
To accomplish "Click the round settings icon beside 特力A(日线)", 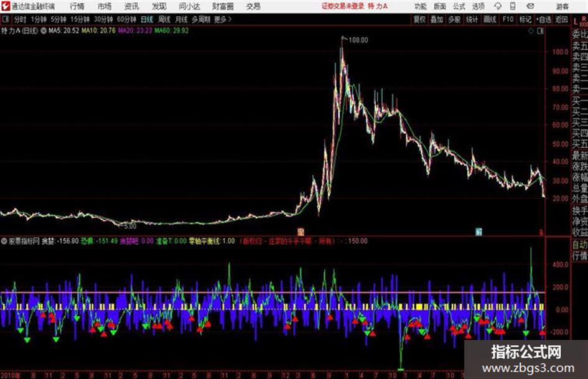I will 44,30.
